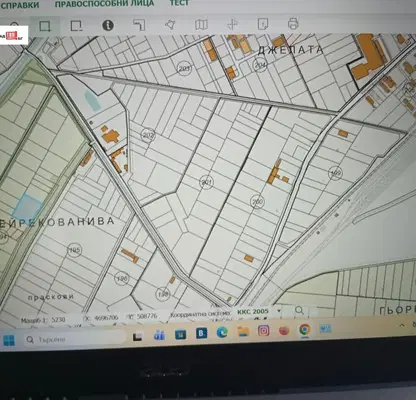Select the distance measurement tool
Image resolution: width=416 pixels, height=400 pixels.
[139, 25]
